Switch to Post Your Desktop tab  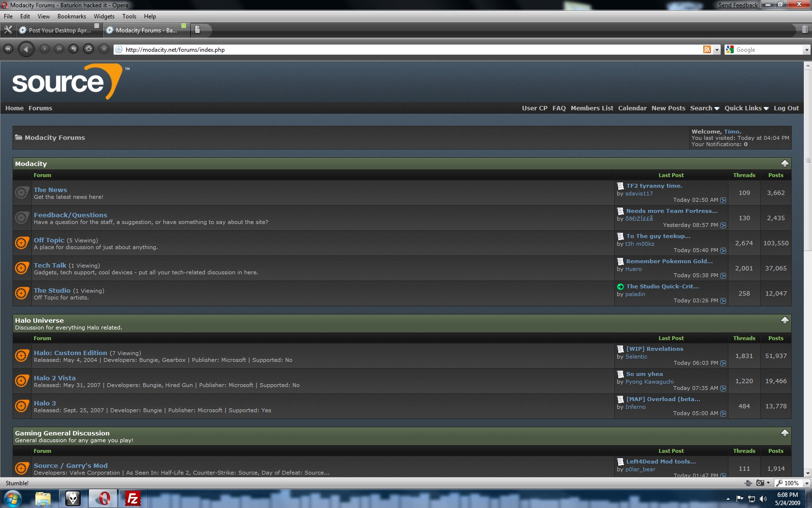pos(59,30)
